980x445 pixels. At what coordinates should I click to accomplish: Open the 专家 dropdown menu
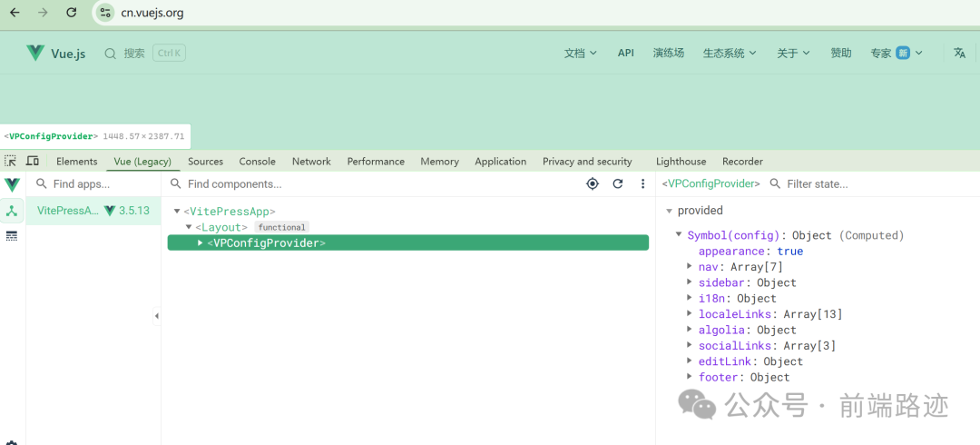[x=897, y=54]
